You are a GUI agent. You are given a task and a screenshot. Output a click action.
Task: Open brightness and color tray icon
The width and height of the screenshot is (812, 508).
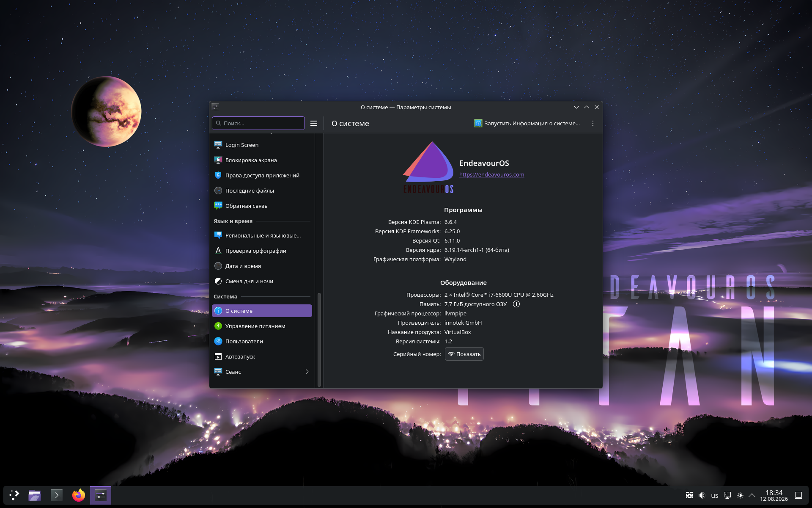(740, 495)
